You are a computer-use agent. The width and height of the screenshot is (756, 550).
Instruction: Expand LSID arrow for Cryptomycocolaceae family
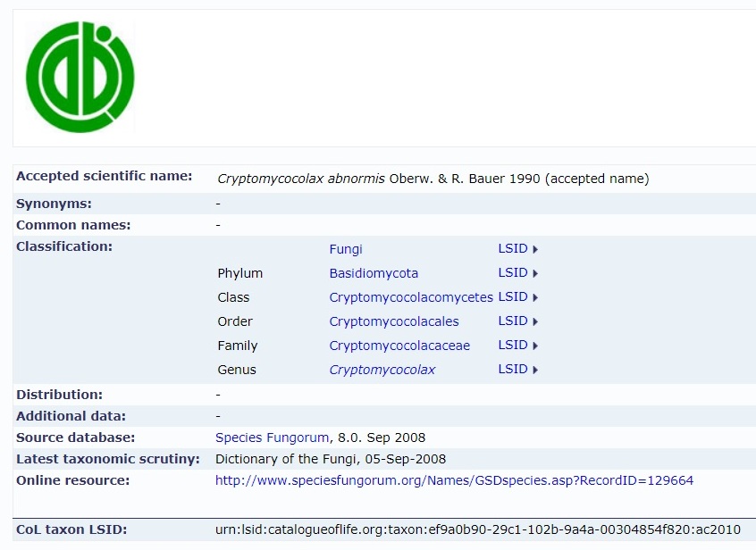click(x=535, y=346)
